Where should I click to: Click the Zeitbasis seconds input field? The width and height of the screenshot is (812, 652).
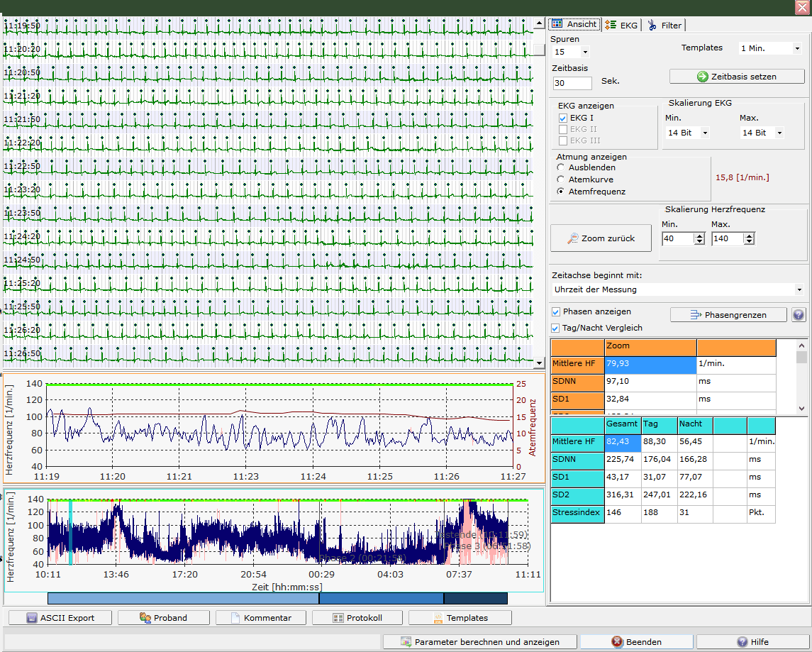pos(572,83)
